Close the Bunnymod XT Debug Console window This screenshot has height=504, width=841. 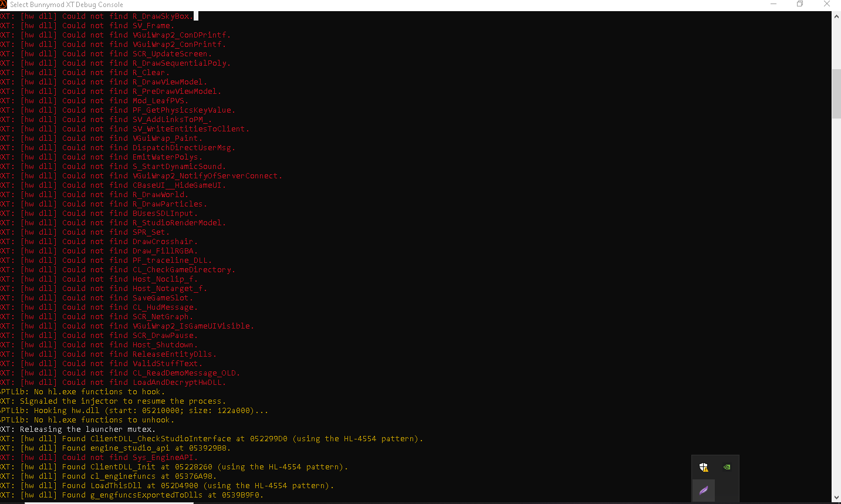click(x=827, y=4)
